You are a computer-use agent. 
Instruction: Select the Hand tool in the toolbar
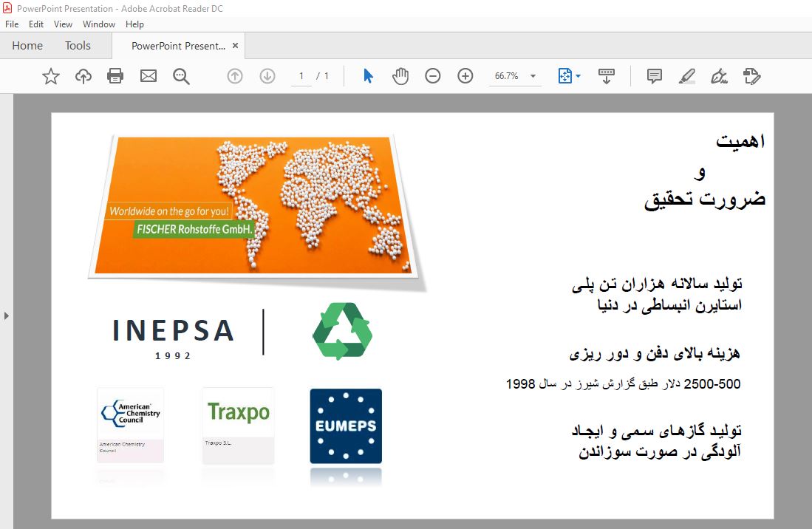coord(400,75)
